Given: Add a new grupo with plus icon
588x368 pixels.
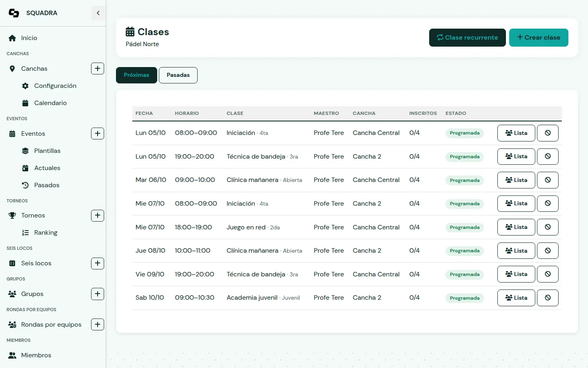Looking at the screenshot, I should [x=98, y=294].
